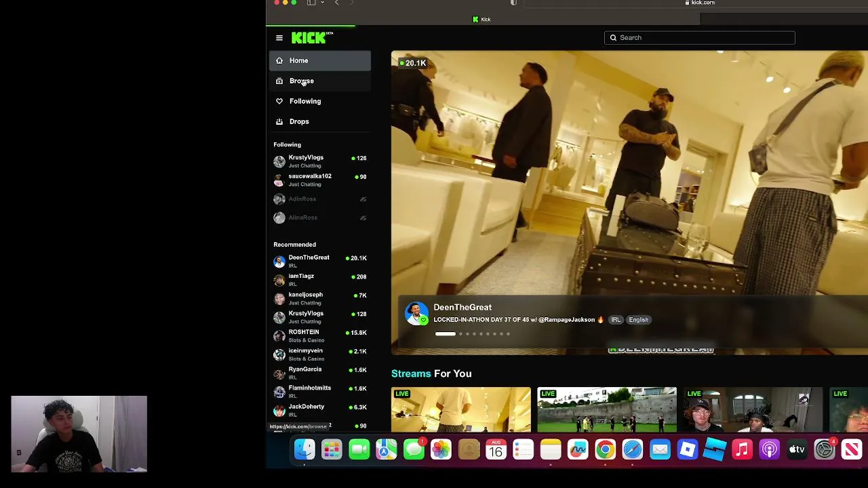Open Drops in the Kick sidebar
Screen dimensions: 868x488
point(320,121)
